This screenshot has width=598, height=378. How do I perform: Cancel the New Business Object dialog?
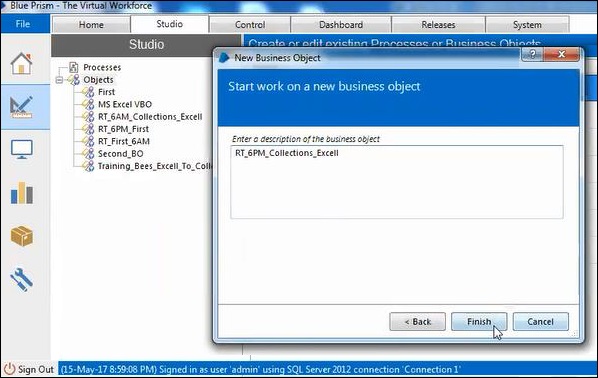pos(540,322)
